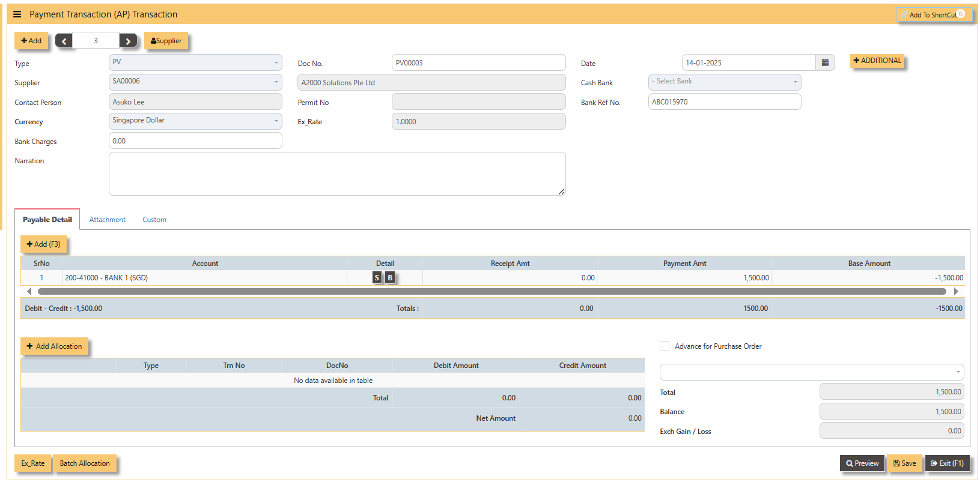The width and height of the screenshot is (980, 485).
Task: Expand the Cash Bank dropdown
Action: click(724, 82)
